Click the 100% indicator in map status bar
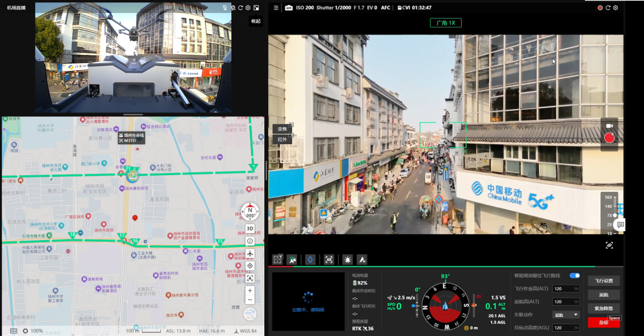This screenshot has width=644, height=336. pos(33,331)
